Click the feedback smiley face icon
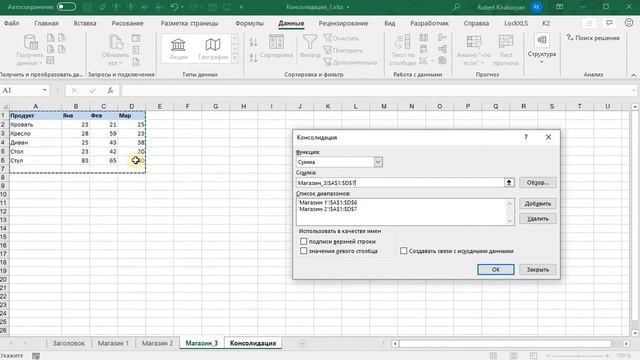The height and width of the screenshot is (360, 640). (x=629, y=23)
